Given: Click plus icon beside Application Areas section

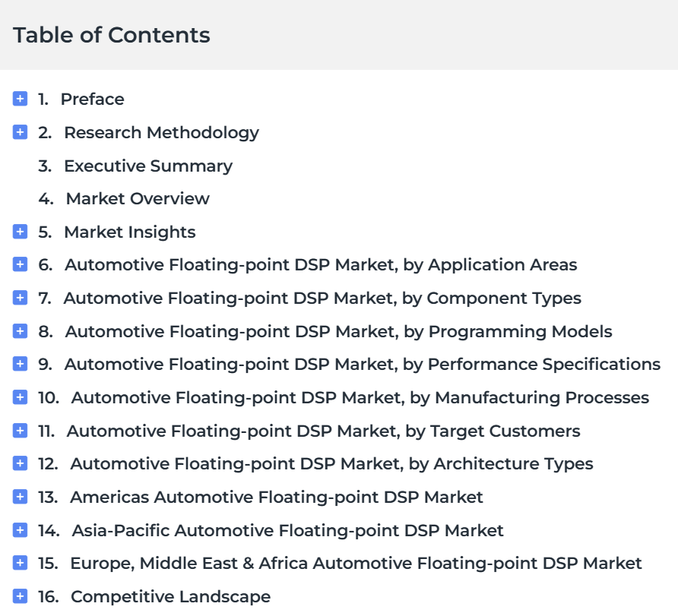Looking at the screenshot, I should (x=20, y=264).
